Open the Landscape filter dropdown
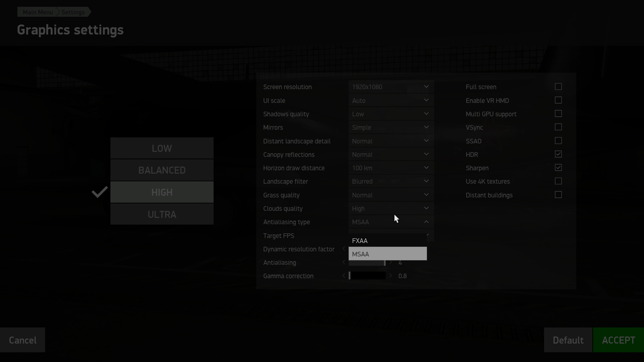The image size is (644, 362). [391, 181]
